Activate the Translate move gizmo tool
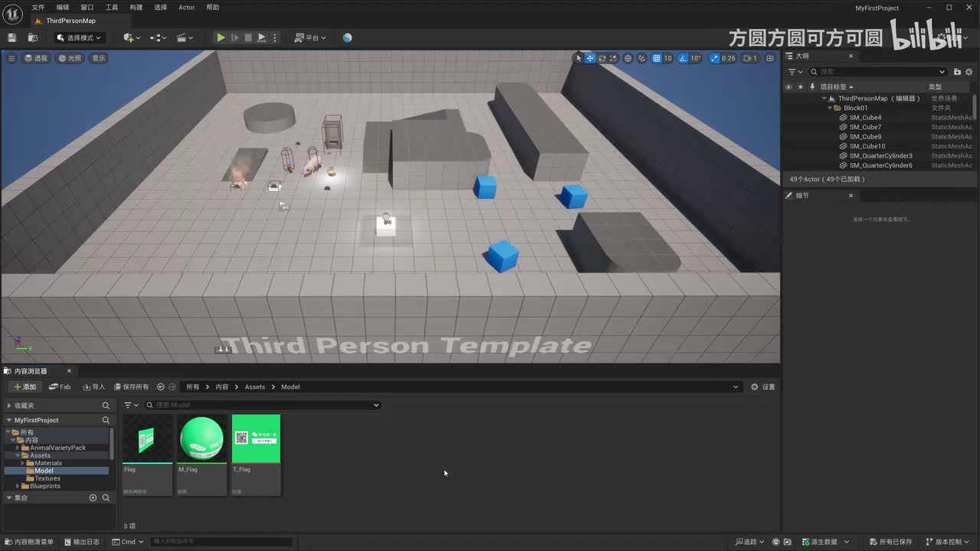The height and width of the screenshot is (551, 980). pos(590,58)
